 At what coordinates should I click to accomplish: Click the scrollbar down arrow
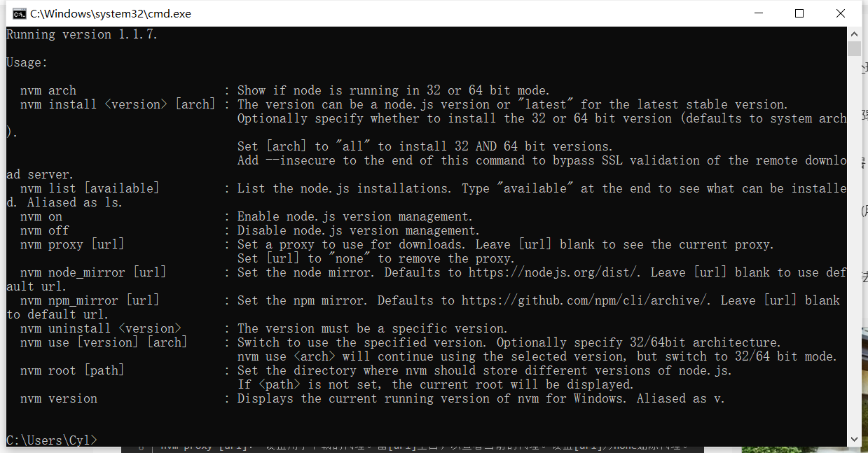(x=854, y=439)
